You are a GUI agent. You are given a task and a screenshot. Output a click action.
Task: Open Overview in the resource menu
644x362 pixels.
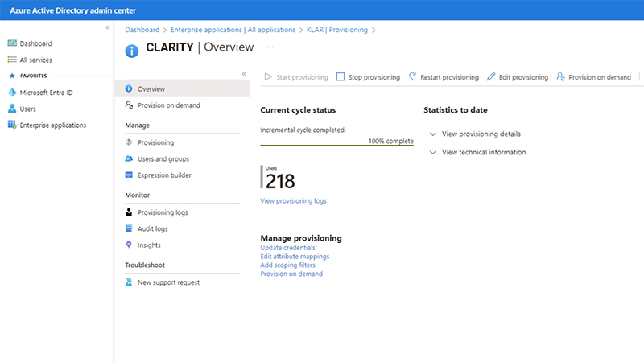(183, 88)
